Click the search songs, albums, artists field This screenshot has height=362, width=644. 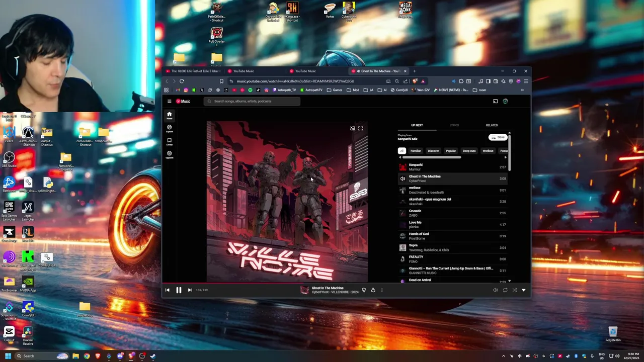coord(252,101)
